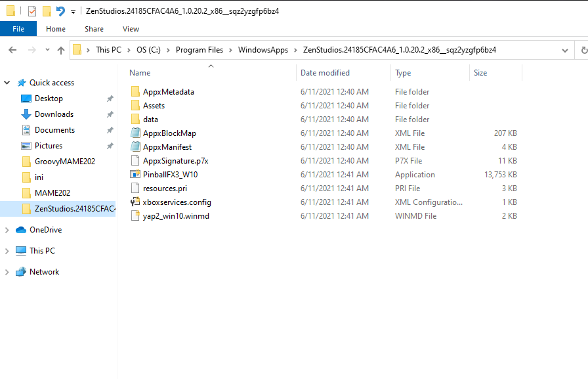Sort by Name column header
The image size is (588, 379).
pyautogui.click(x=140, y=73)
